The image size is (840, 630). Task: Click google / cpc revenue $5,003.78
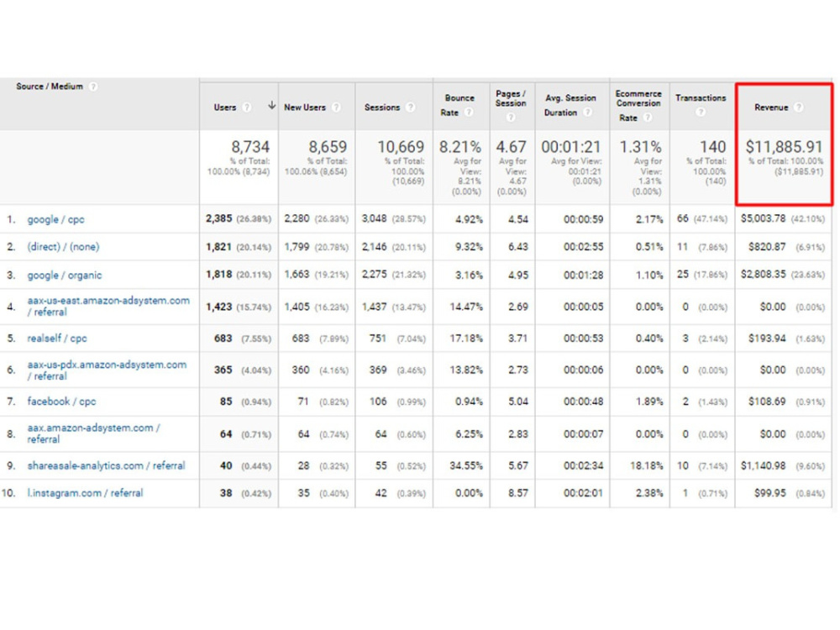coord(763,218)
